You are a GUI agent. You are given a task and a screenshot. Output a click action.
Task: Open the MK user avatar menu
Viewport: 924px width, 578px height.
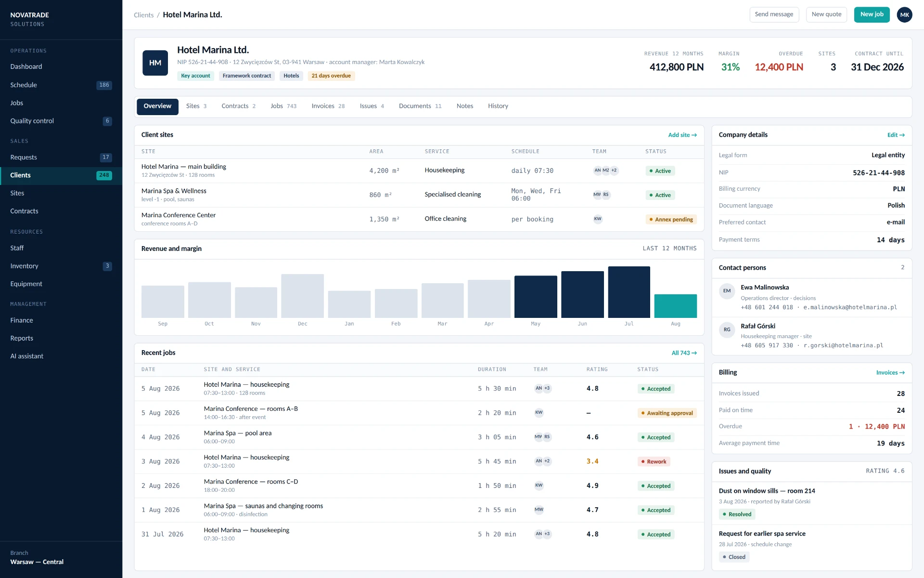[905, 14]
